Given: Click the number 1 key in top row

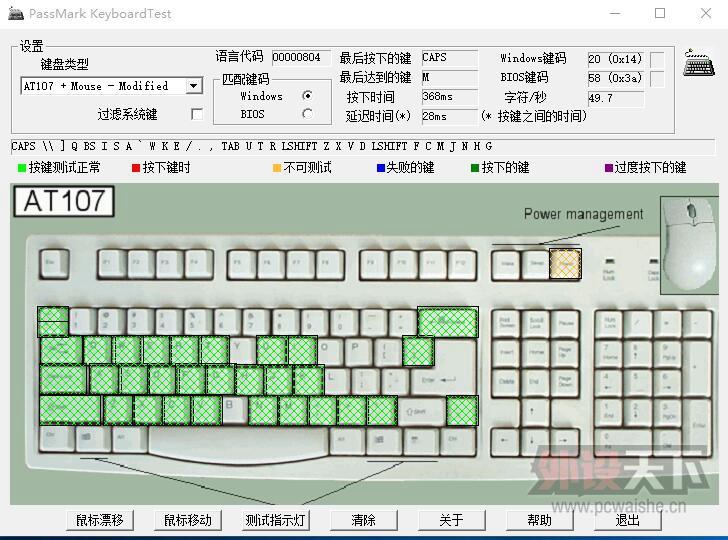Looking at the screenshot, I should coord(82,321).
